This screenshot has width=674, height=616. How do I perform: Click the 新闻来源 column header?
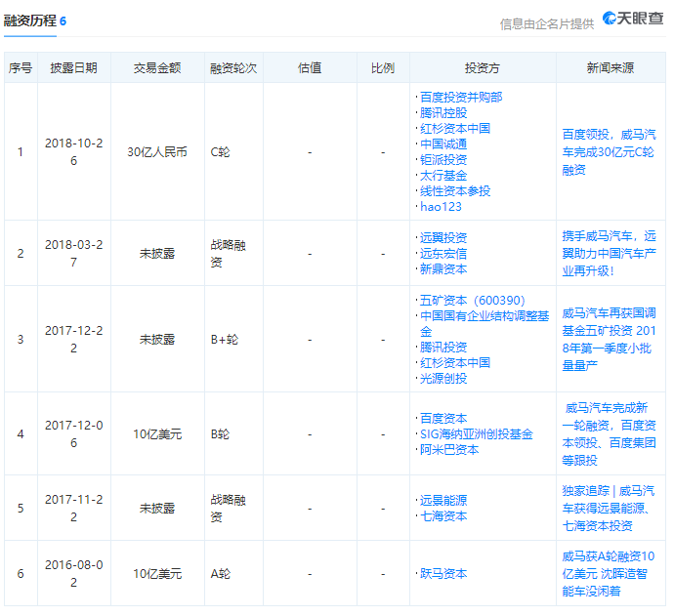click(x=611, y=68)
